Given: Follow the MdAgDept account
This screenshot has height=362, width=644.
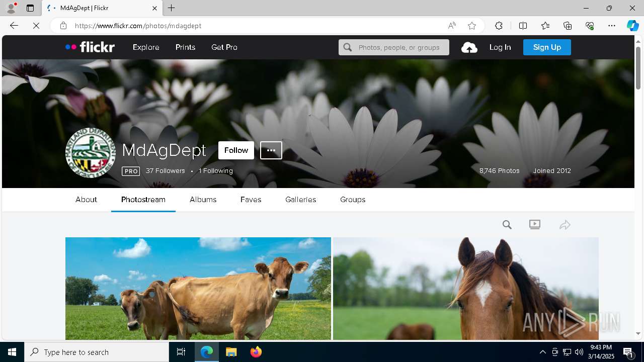Looking at the screenshot, I should (236, 150).
